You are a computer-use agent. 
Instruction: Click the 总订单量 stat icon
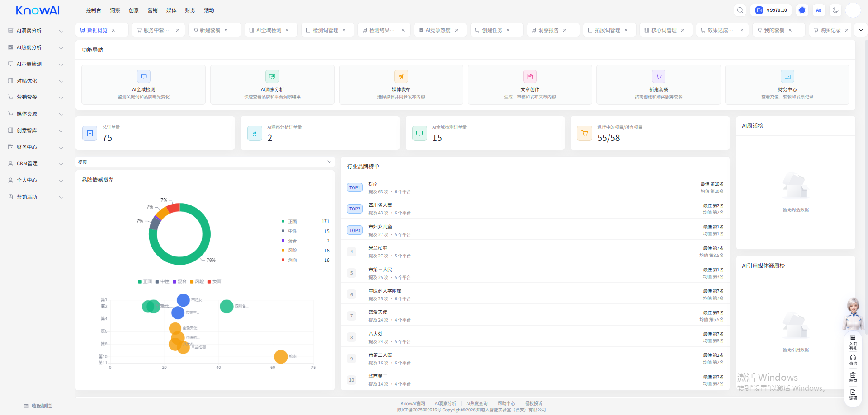(90, 133)
